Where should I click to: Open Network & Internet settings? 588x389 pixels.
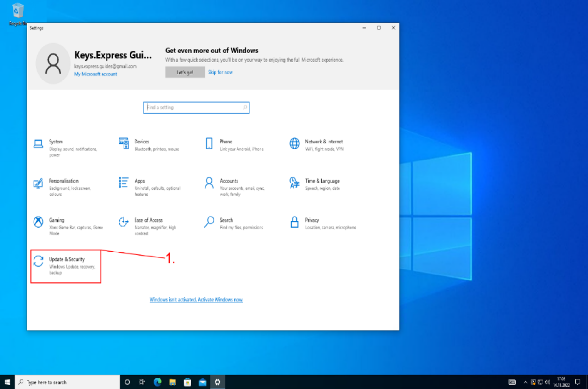click(x=323, y=142)
